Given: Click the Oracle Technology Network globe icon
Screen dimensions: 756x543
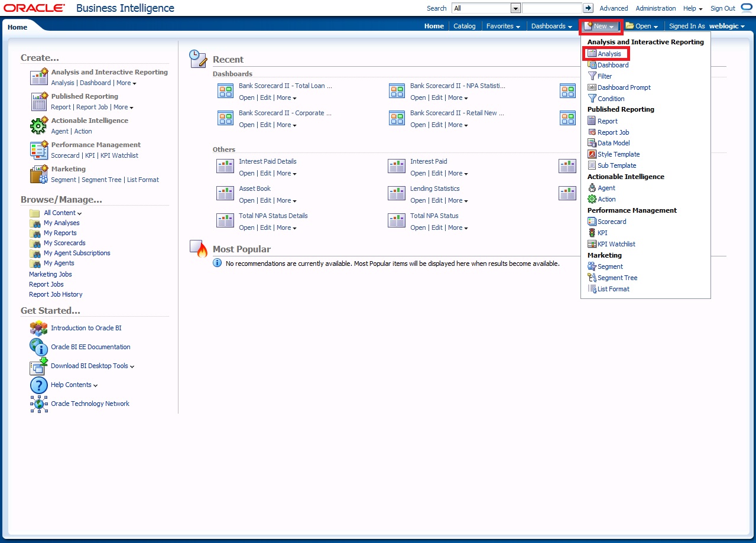Looking at the screenshot, I should coord(39,404).
